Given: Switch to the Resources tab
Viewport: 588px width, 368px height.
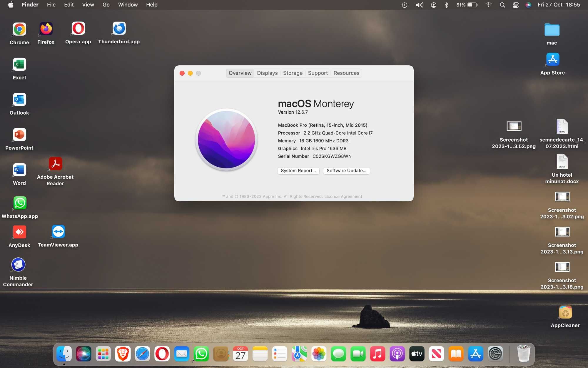Looking at the screenshot, I should (x=346, y=73).
